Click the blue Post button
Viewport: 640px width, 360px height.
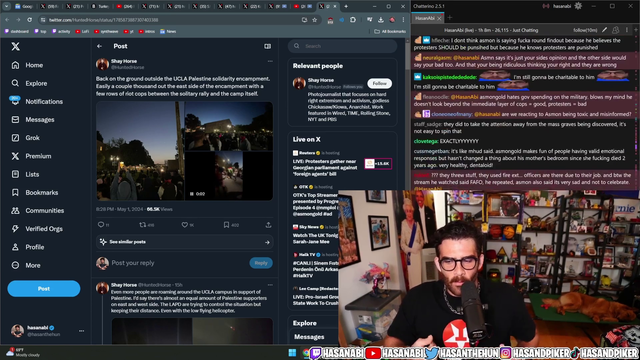coord(44,289)
